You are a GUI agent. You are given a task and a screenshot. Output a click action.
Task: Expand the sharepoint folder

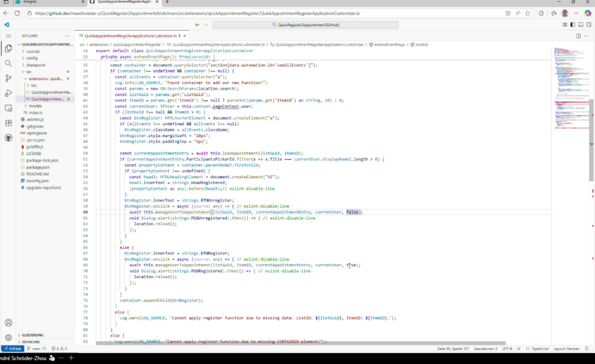(35, 65)
